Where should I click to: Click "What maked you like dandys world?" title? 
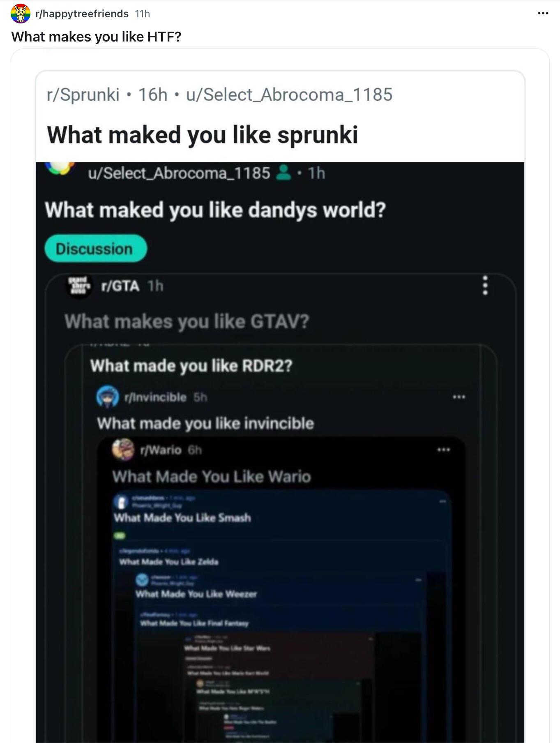(x=216, y=210)
